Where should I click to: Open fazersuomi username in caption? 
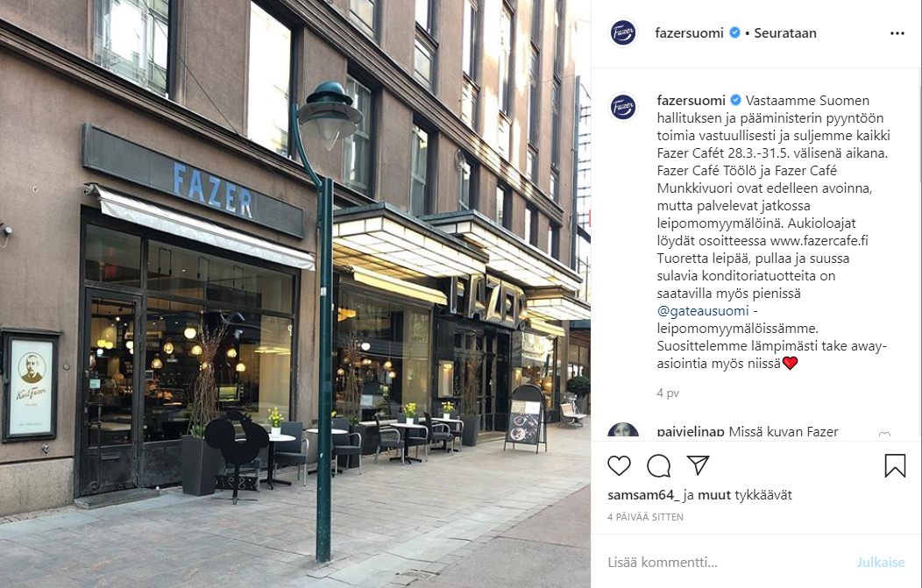pyautogui.click(x=691, y=101)
